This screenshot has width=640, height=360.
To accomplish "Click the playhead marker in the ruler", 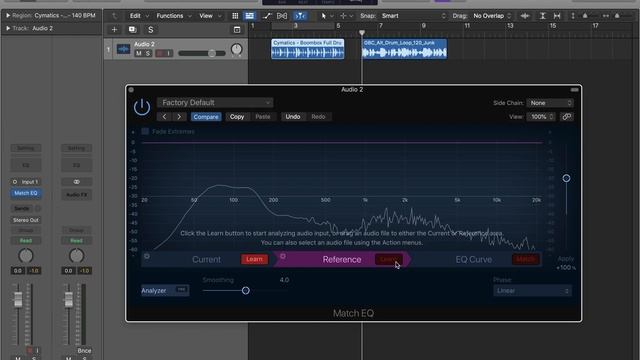I will tap(362, 32).
